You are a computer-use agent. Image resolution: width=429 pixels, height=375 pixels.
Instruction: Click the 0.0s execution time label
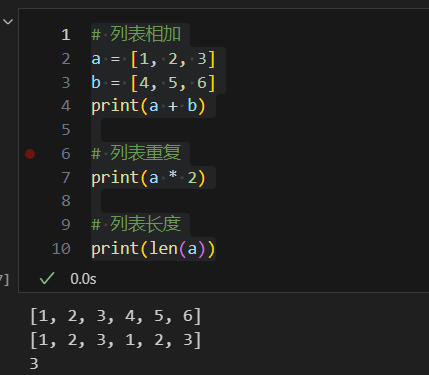[x=83, y=279]
